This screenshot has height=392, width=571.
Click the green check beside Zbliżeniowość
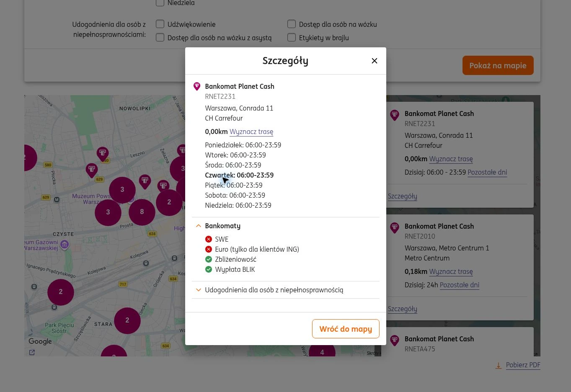[x=209, y=259]
